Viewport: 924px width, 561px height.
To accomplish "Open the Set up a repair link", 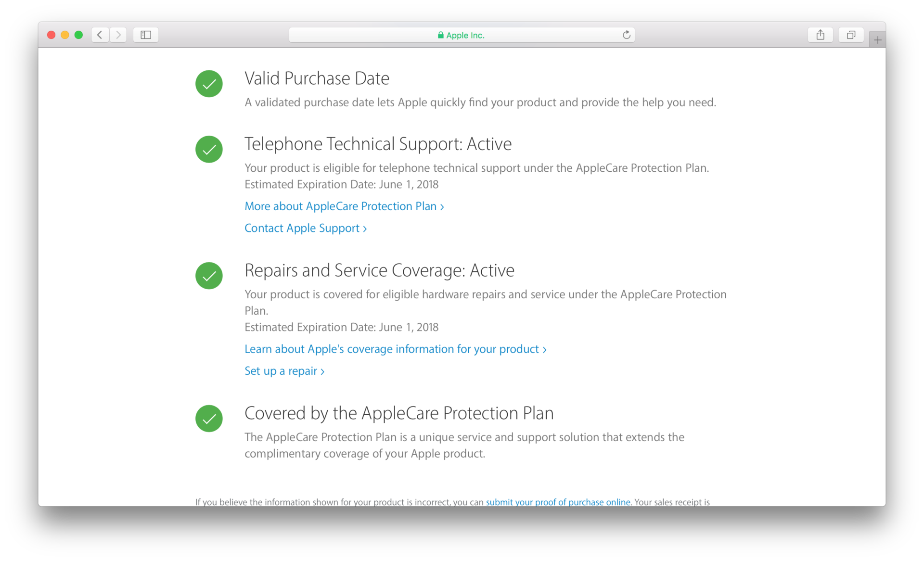I will 284,371.
